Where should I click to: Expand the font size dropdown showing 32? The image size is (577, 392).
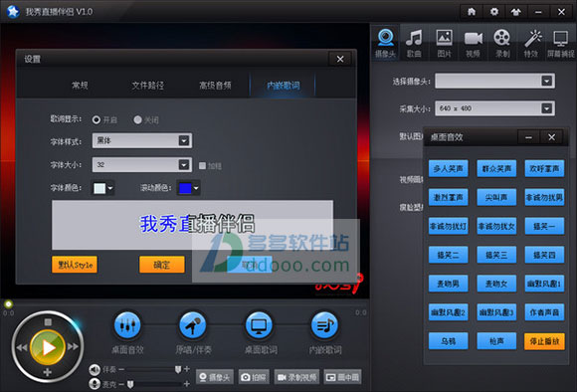(x=142, y=165)
